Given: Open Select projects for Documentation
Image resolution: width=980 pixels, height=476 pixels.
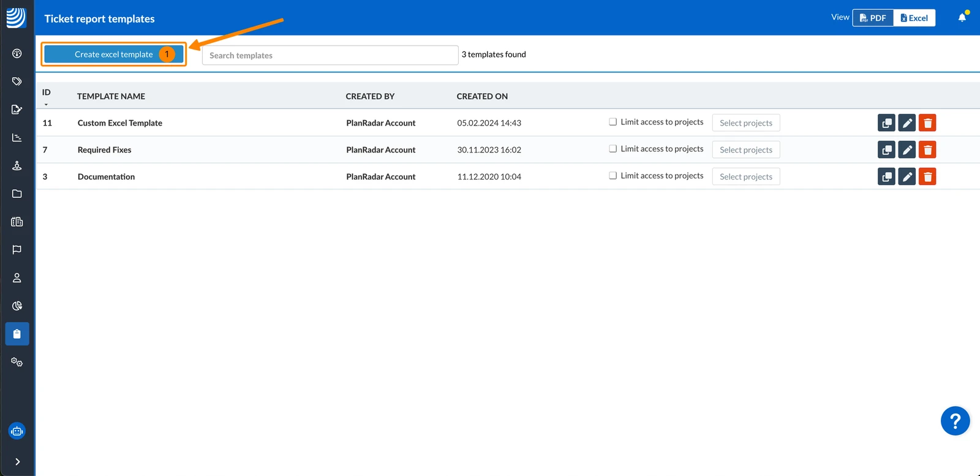Looking at the screenshot, I should click(x=746, y=177).
